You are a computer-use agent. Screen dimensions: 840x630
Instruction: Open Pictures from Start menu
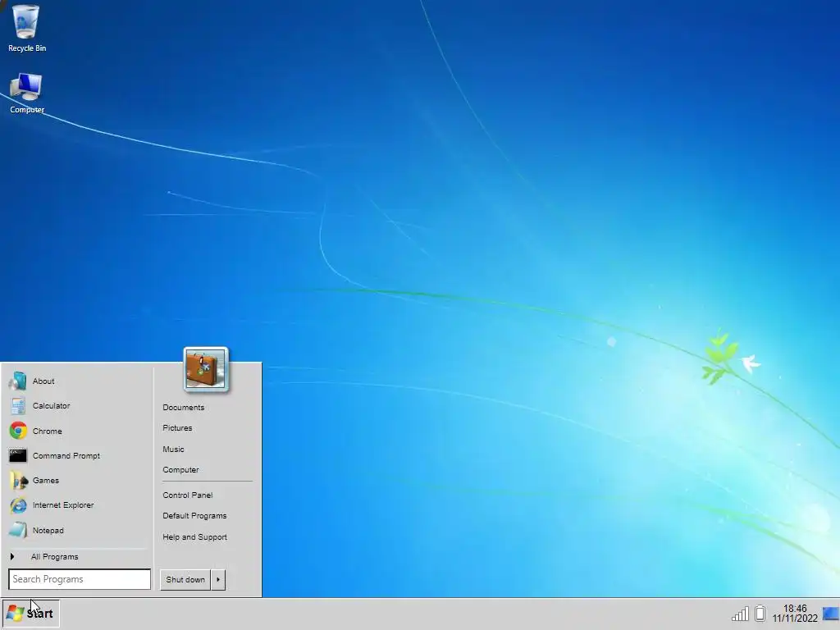[x=177, y=428]
